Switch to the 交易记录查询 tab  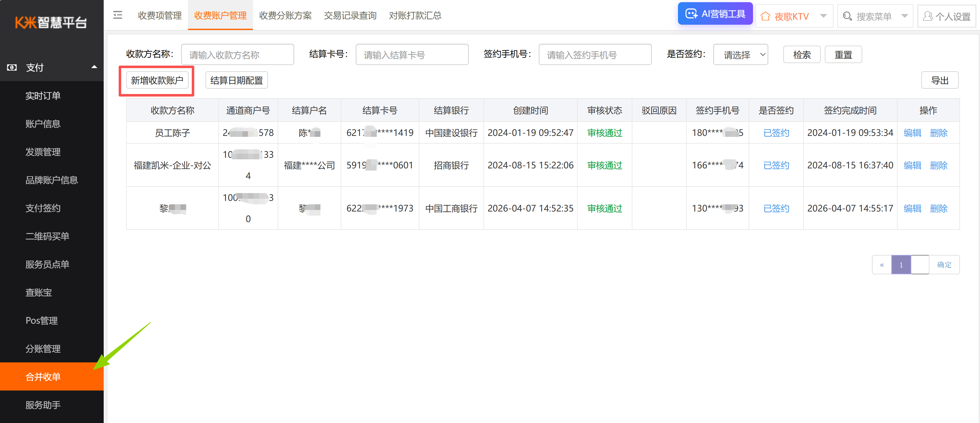point(350,16)
